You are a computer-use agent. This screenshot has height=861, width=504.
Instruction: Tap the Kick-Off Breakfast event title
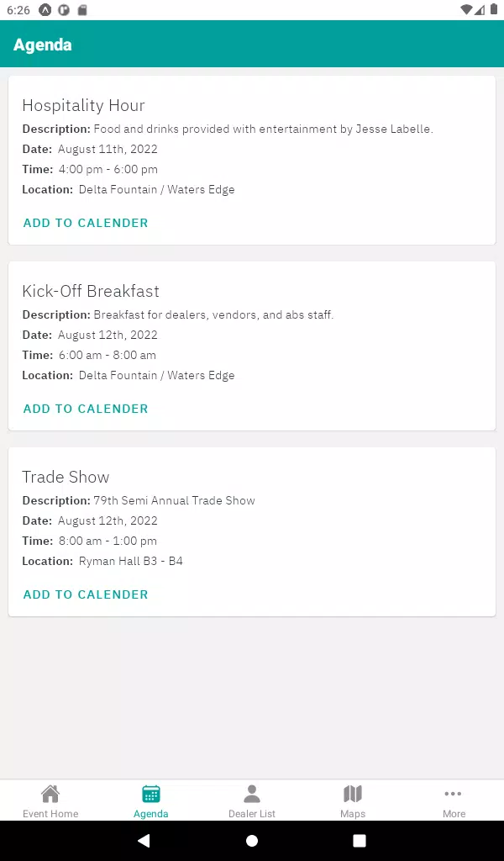pos(91,291)
